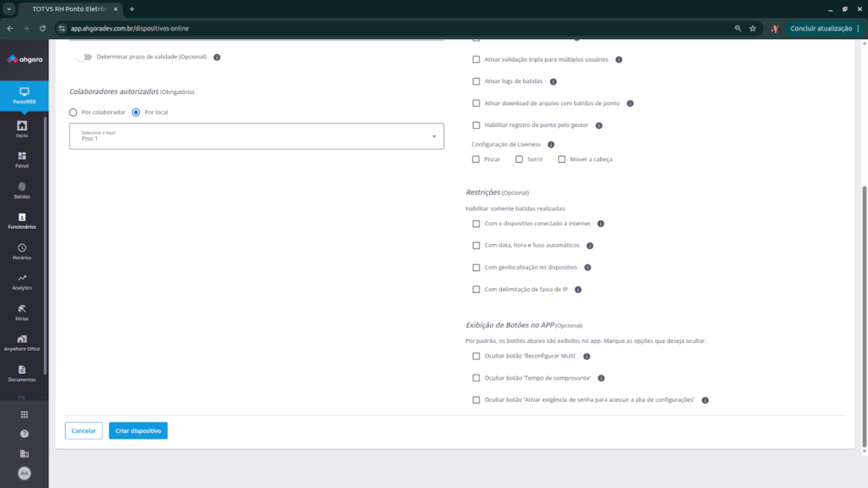Toggle 'Determinar prazo de validade' switch
This screenshot has height=488, width=868.
(x=84, y=58)
